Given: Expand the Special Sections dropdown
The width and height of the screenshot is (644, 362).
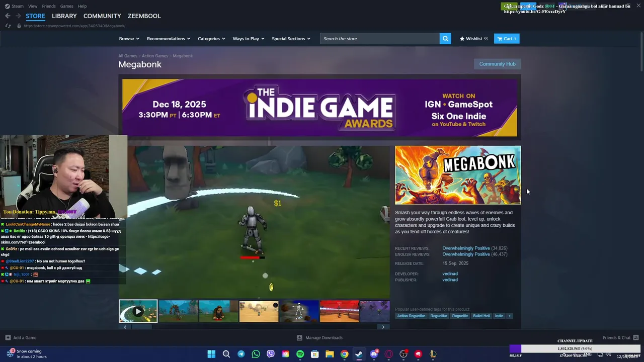Looking at the screenshot, I should [291, 39].
